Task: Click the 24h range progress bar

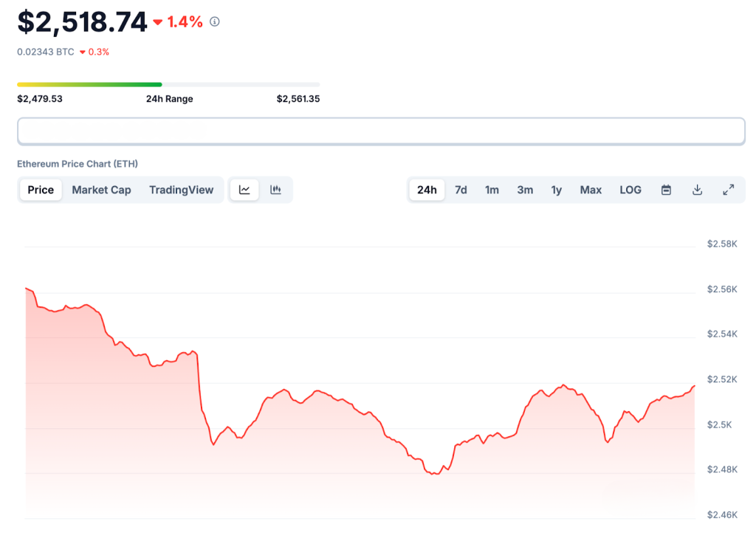Action: (x=168, y=84)
